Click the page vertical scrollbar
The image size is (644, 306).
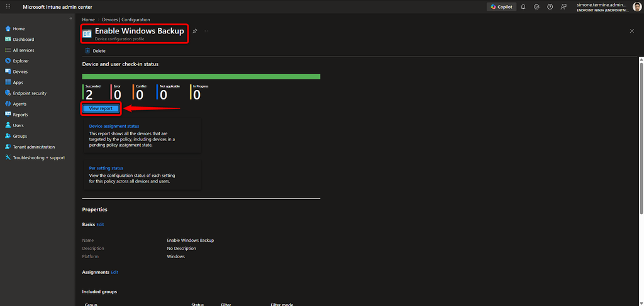[x=641, y=138]
